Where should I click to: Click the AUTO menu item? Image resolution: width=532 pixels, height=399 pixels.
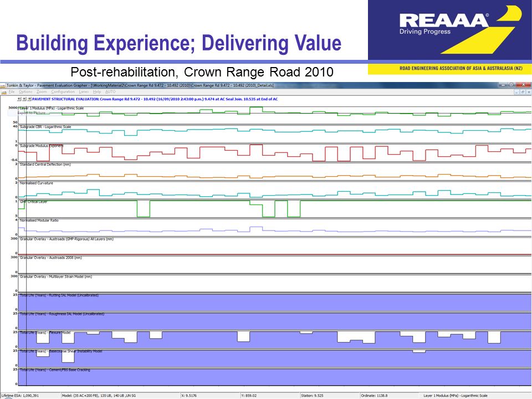[x=110, y=91]
